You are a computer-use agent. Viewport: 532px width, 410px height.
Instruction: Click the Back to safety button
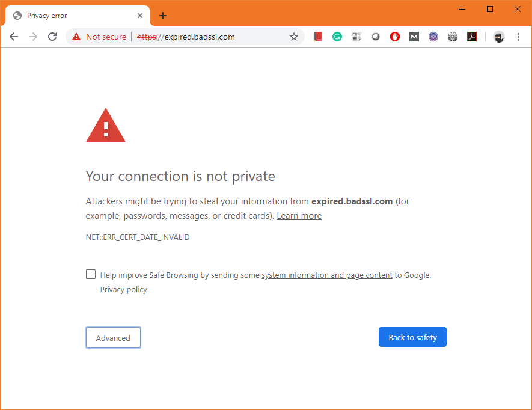pyautogui.click(x=412, y=337)
